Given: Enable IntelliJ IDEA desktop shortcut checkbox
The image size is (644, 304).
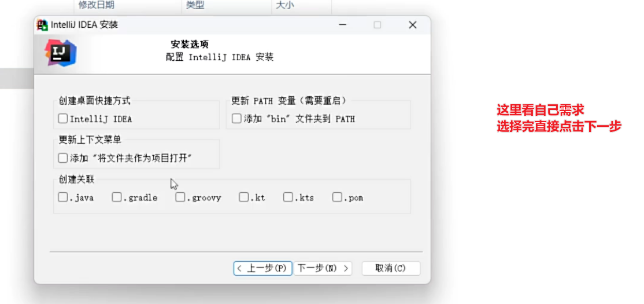Looking at the screenshot, I should 62,119.
